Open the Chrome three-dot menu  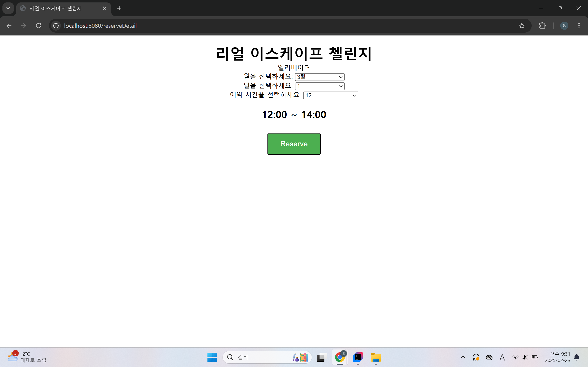tap(579, 26)
